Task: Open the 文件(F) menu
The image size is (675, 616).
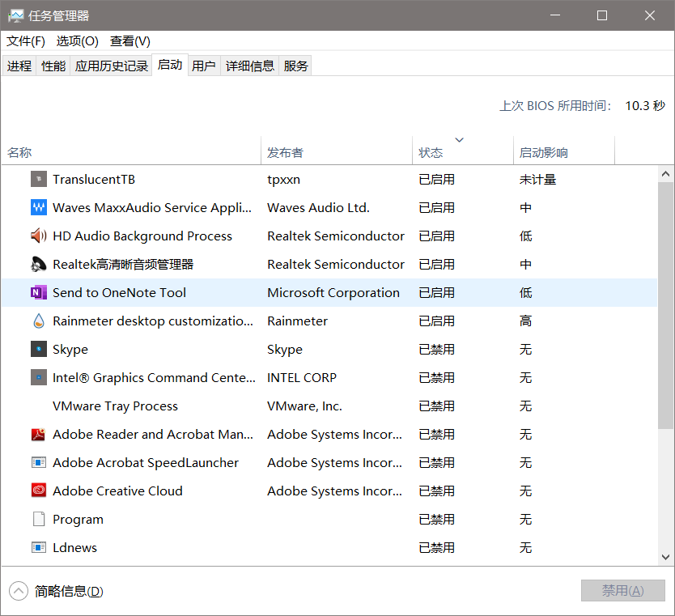Action: (x=26, y=41)
